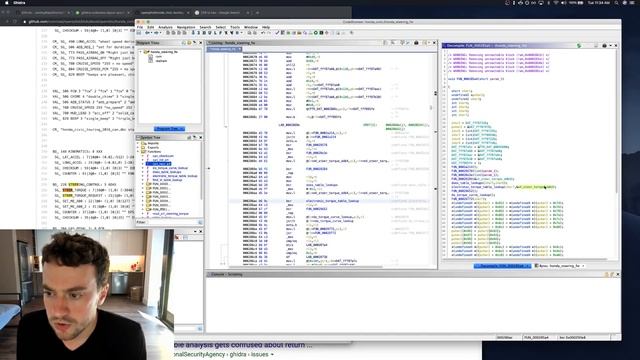Select honda_steering_fw tab in Listing

[224, 49]
